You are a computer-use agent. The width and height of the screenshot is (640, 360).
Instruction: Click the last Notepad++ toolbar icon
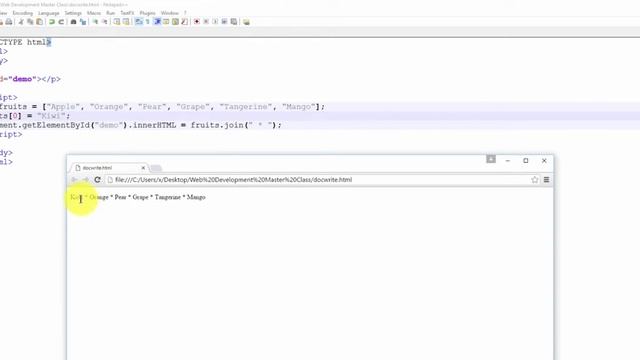coord(246,22)
